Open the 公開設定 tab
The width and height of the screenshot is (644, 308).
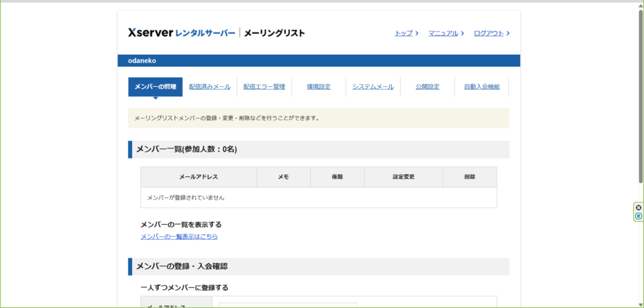pyautogui.click(x=427, y=87)
